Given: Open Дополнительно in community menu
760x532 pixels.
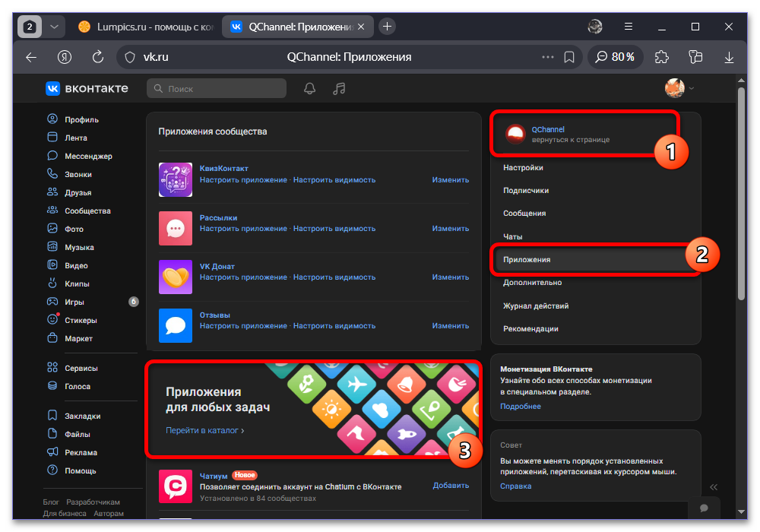Looking at the screenshot, I should [x=532, y=283].
